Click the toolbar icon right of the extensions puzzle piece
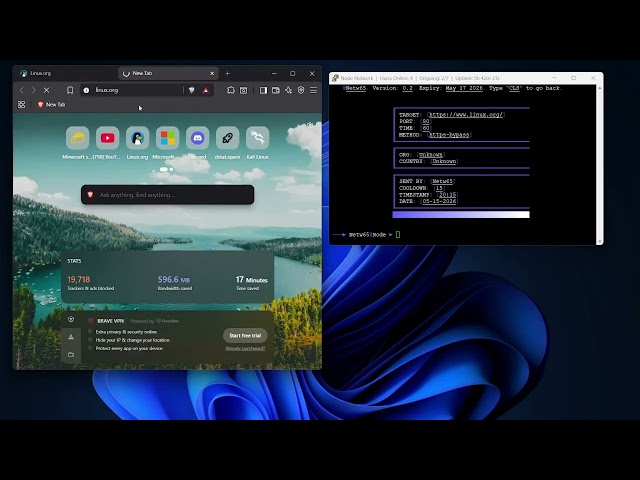Image resolution: width=640 pixels, height=480 pixels. coord(244,90)
